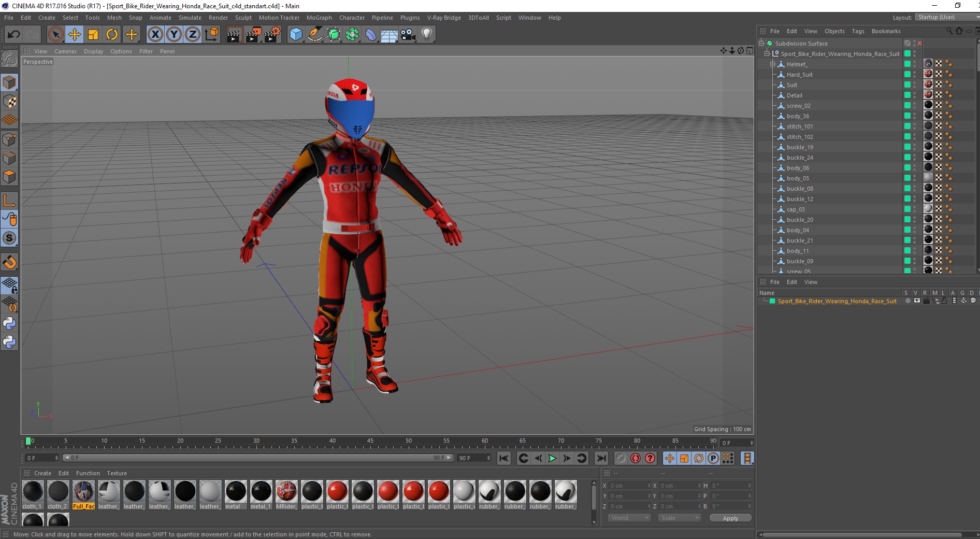
Task: Click frame 45 on timeline ruler
Action: [370, 442]
